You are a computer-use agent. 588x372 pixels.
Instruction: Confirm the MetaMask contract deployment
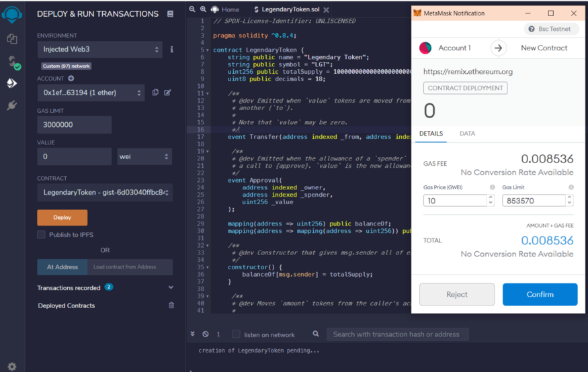(x=540, y=294)
